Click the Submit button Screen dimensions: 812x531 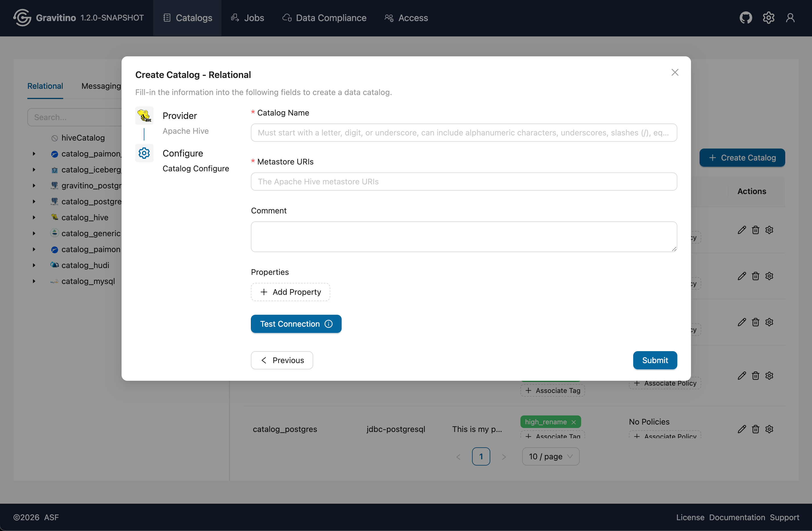click(x=655, y=360)
